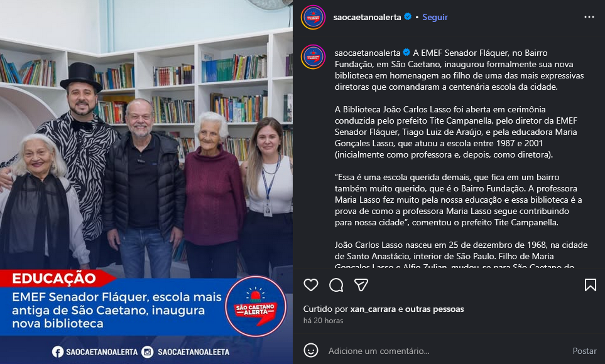This screenshot has width=605, height=364.
Task: Focus the 'Adicione um comentário...' field
Action: [444, 351]
